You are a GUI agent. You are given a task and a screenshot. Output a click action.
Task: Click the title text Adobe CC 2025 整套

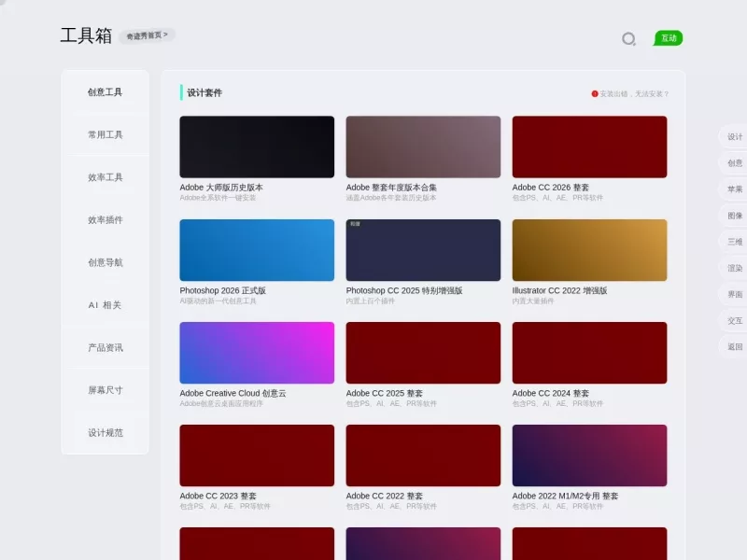coord(384,393)
